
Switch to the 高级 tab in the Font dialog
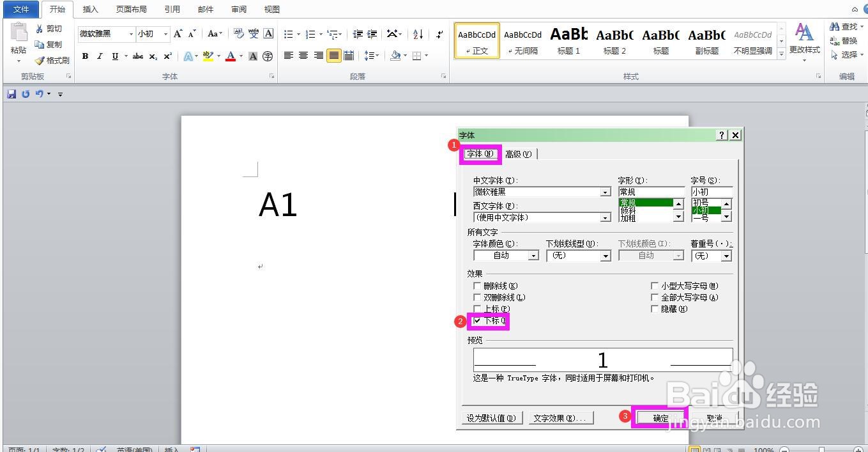point(519,153)
